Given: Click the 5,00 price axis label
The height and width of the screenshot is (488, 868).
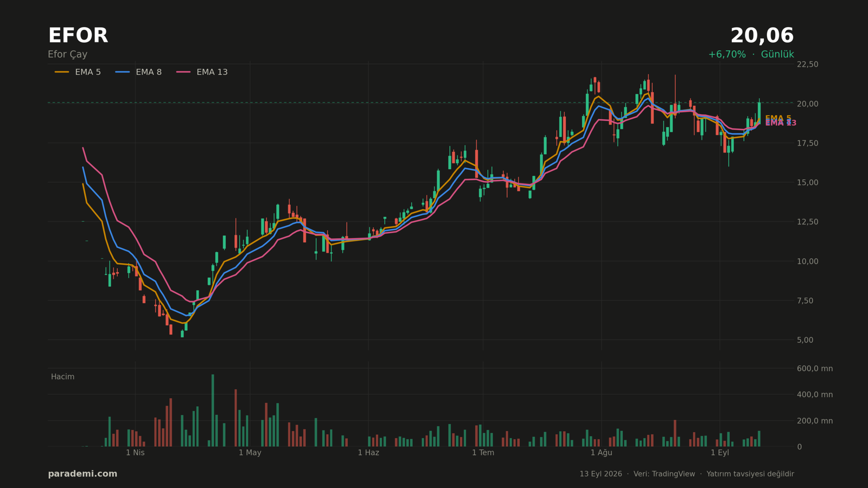Looking at the screenshot, I should [805, 340].
